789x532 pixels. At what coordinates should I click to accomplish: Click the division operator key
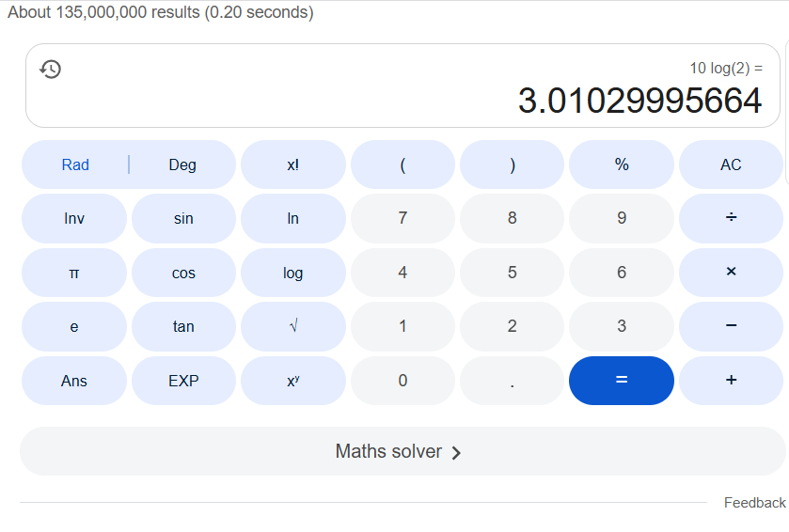click(731, 218)
